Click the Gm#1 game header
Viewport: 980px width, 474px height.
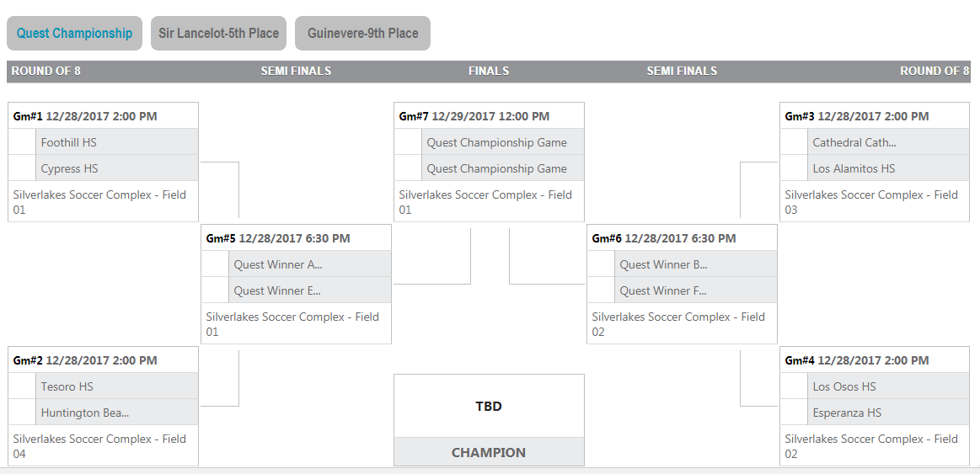(85, 116)
